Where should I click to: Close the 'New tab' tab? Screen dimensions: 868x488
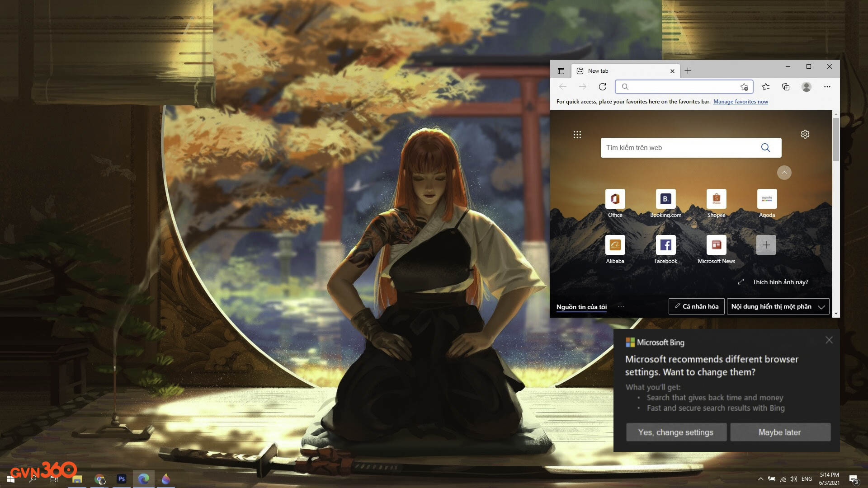coord(672,71)
